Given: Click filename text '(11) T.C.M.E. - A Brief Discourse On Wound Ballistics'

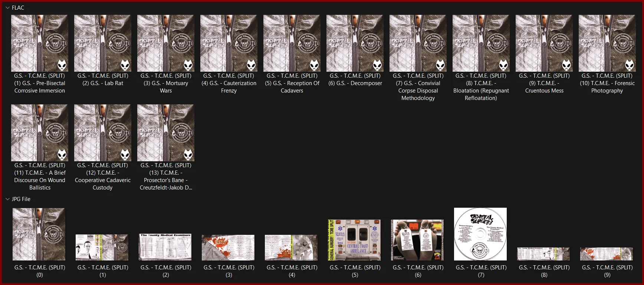Looking at the screenshot, I should pos(40,180).
